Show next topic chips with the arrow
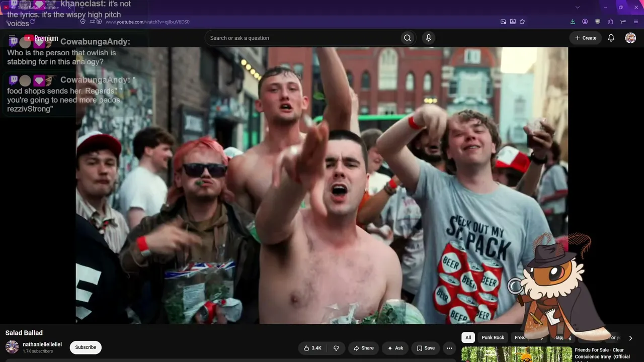This screenshot has height=362, width=644. (x=630, y=338)
